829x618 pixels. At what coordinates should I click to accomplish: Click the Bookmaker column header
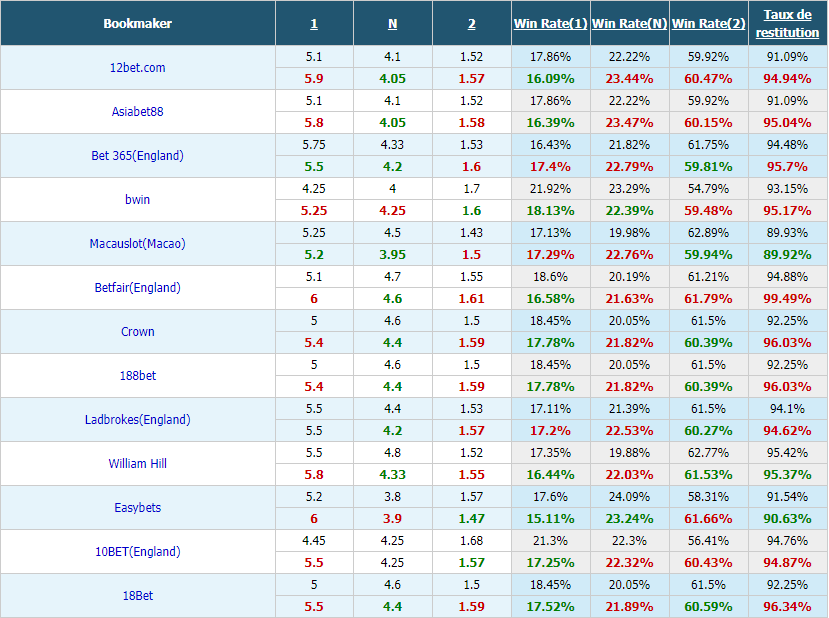[137, 23]
